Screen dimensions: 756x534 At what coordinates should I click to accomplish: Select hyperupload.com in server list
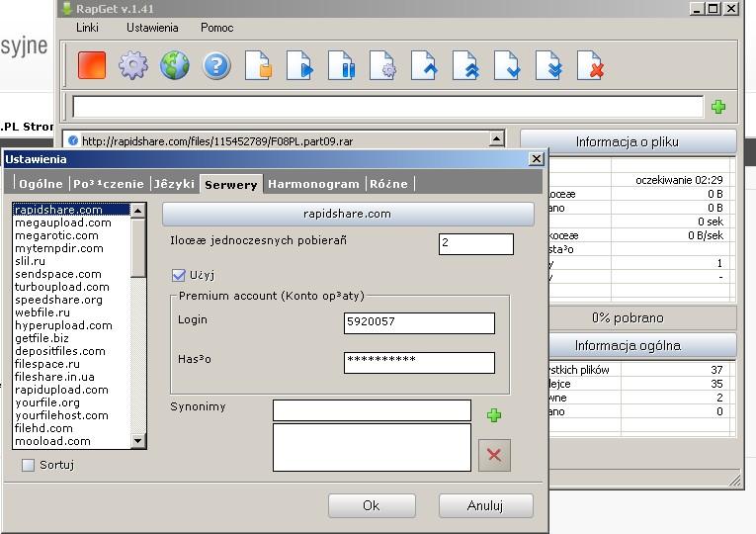(71, 325)
